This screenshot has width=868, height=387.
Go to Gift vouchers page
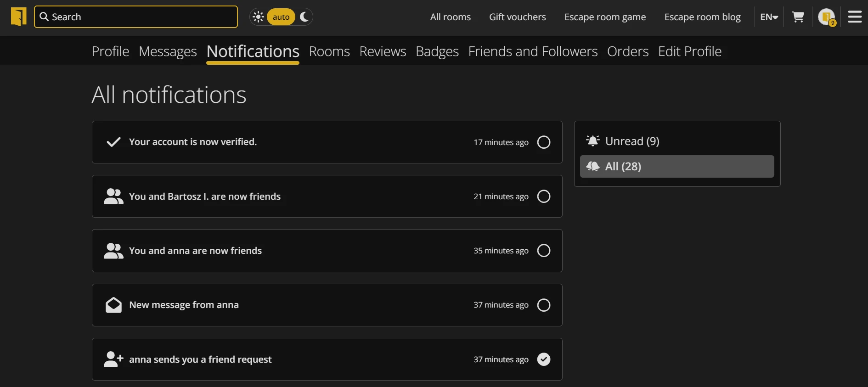(517, 17)
